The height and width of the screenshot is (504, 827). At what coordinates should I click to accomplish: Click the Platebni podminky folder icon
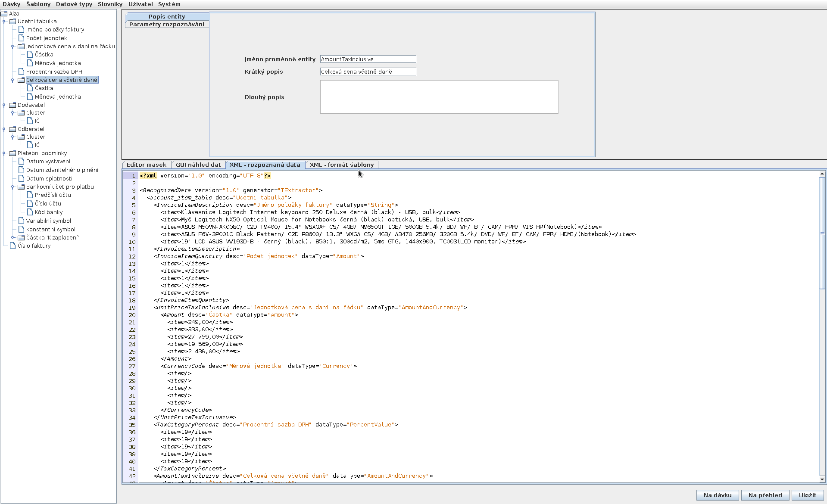click(x=12, y=153)
